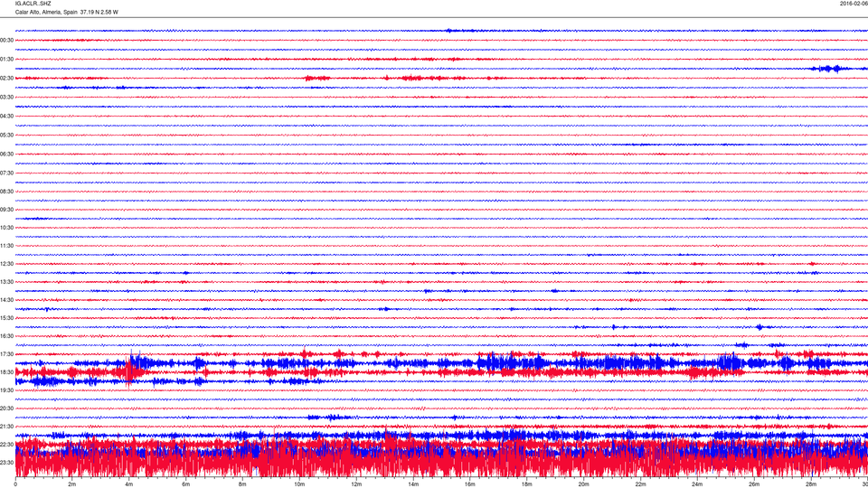Click the 18m axis tick label
868x488 pixels.
527,484
